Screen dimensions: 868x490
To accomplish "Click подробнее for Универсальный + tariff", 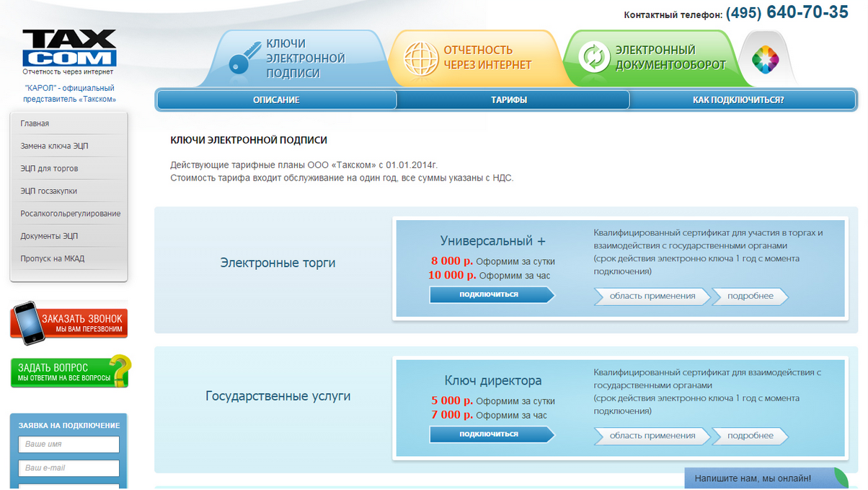I will tap(750, 296).
